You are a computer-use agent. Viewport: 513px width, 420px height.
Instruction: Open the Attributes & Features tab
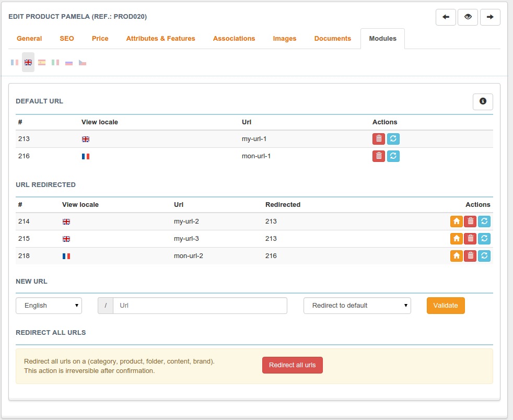point(160,39)
